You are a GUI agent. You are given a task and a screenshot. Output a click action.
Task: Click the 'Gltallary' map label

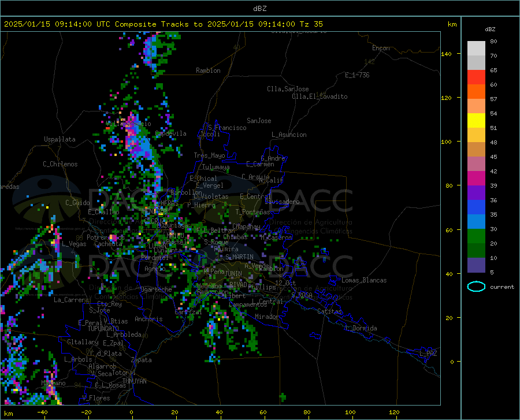[83, 342]
